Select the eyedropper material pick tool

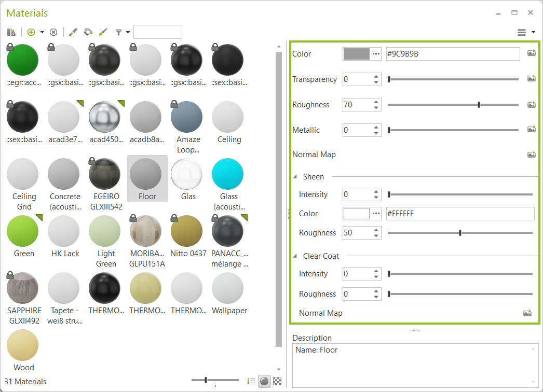pos(72,32)
